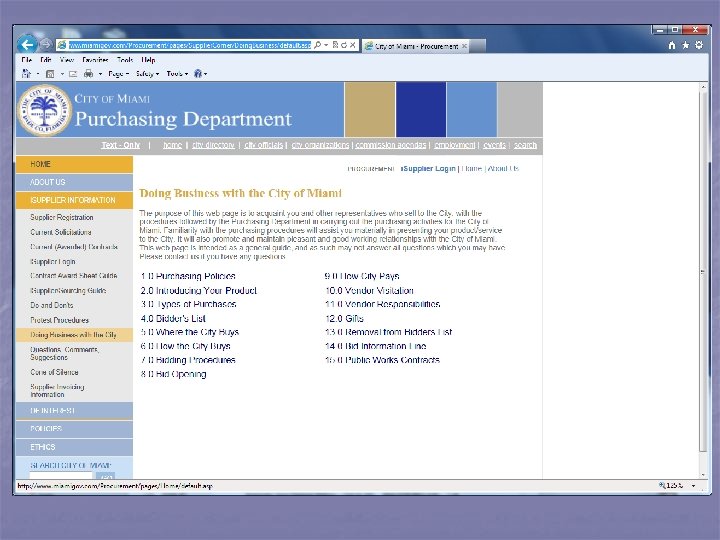The width and height of the screenshot is (720, 540).
Task: Open Favorites star icon at top right
Action: [686, 45]
